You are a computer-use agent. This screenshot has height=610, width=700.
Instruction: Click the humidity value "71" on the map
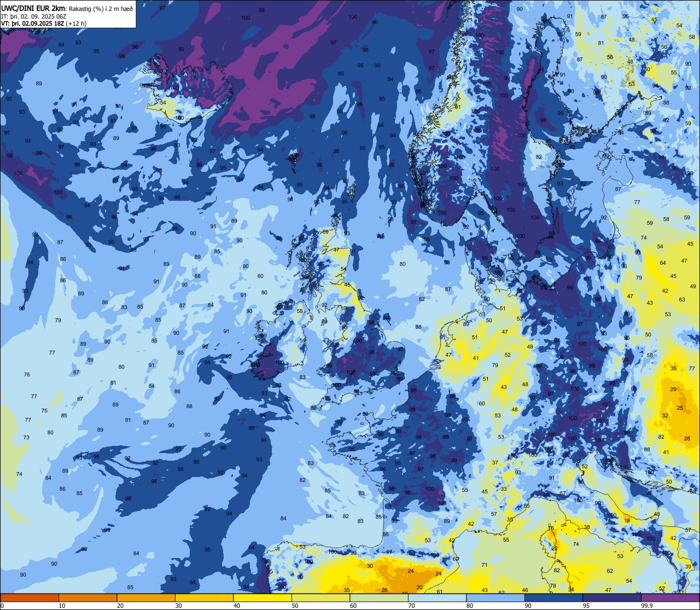pyautogui.click(x=485, y=565)
